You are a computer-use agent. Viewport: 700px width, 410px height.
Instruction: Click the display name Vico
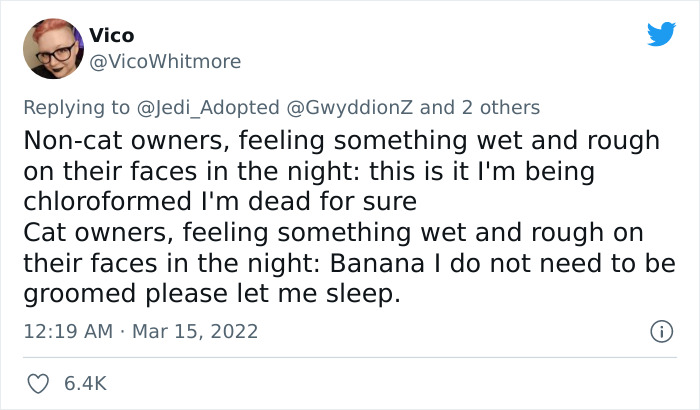[111, 36]
